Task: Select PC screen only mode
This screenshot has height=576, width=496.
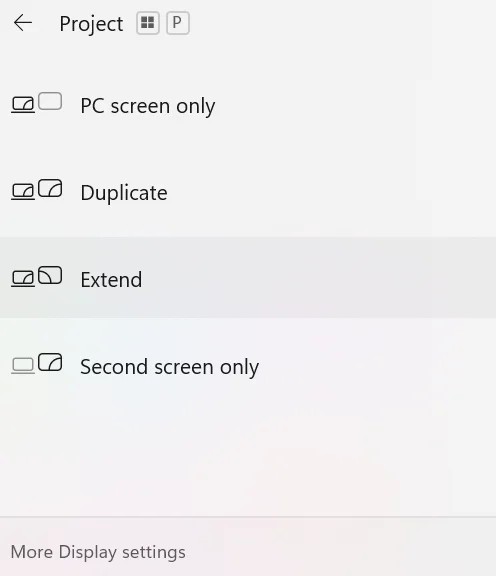Action: (248, 105)
